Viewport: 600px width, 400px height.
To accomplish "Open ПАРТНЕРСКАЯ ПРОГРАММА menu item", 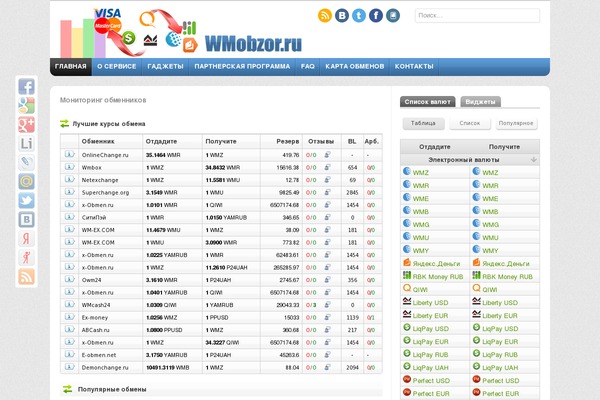I will (x=242, y=67).
